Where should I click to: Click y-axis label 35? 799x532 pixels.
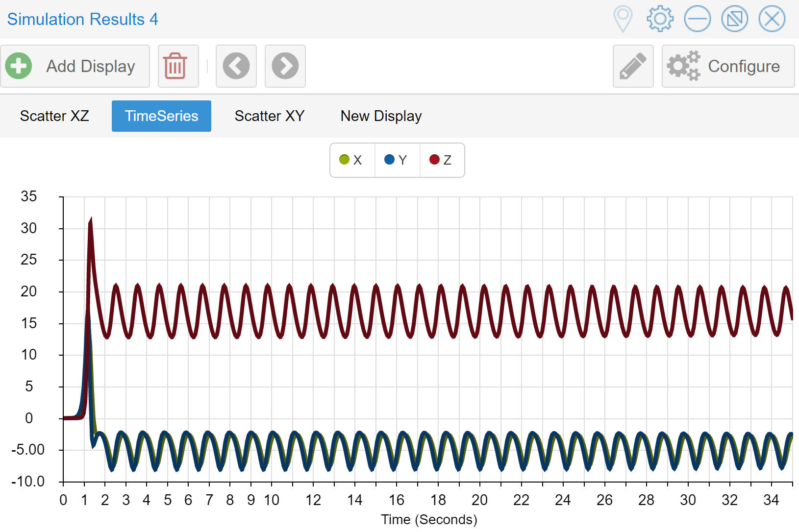point(29,196)
